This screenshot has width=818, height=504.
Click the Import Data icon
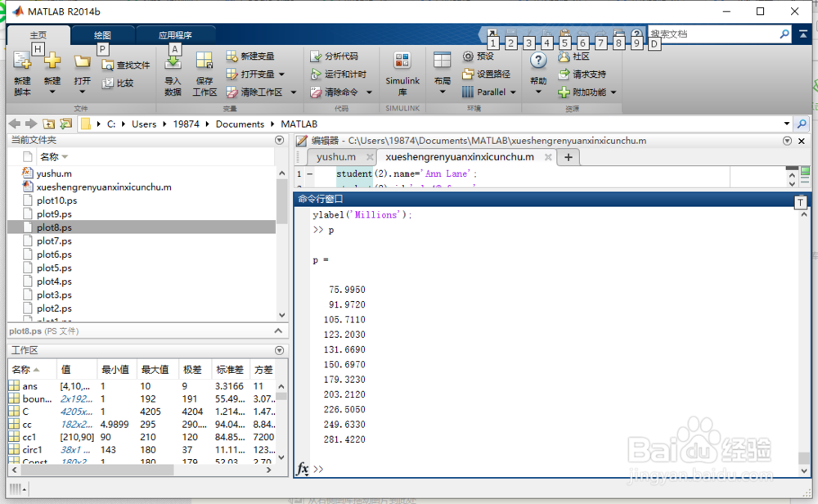(173, 63)
